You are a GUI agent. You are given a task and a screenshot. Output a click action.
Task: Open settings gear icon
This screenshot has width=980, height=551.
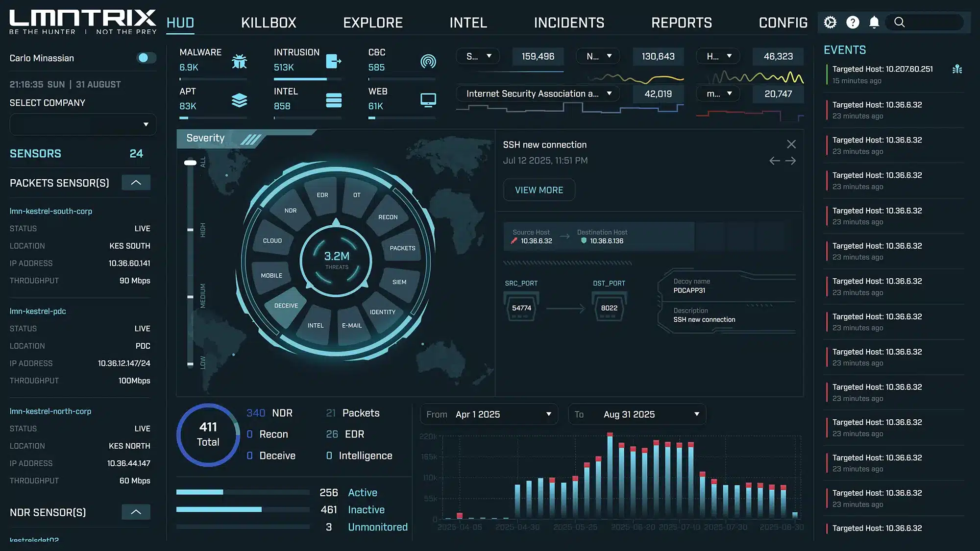pyautogui.click(x=830, y=23)
